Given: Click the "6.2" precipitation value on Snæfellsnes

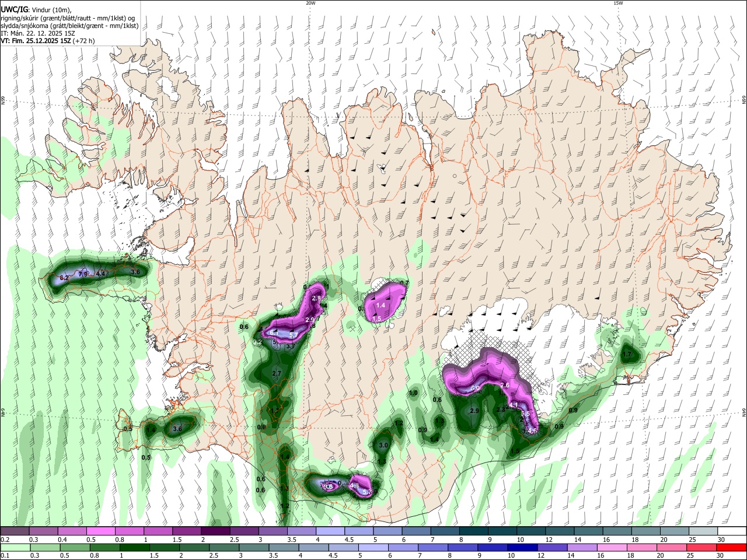Looking at the screenshot, I should pos(64,278).
